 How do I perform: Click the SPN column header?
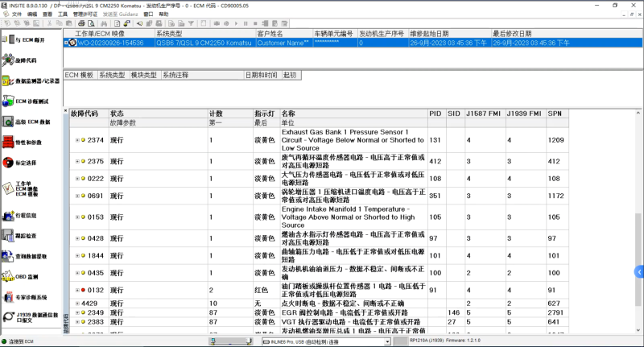point(555,114)
